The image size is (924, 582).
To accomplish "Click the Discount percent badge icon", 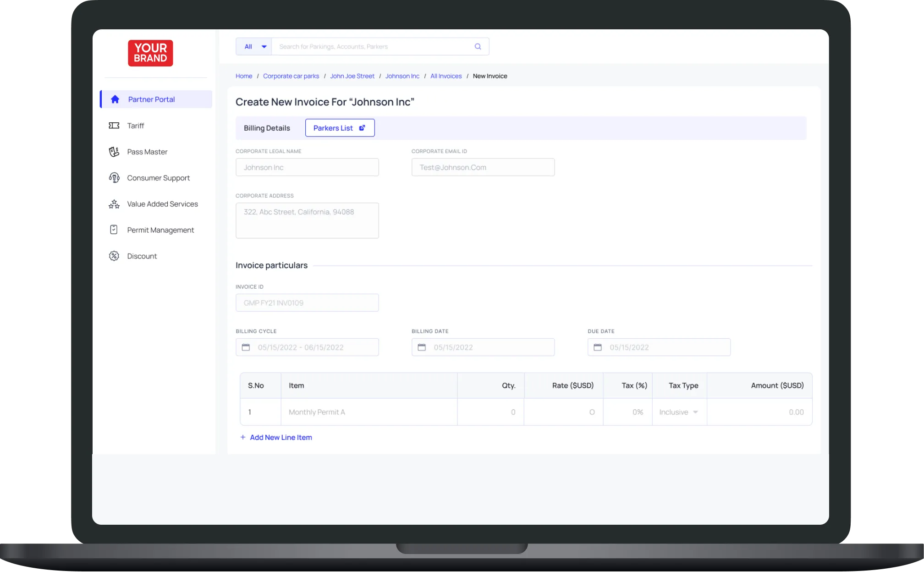I will (x=114, y=256).
